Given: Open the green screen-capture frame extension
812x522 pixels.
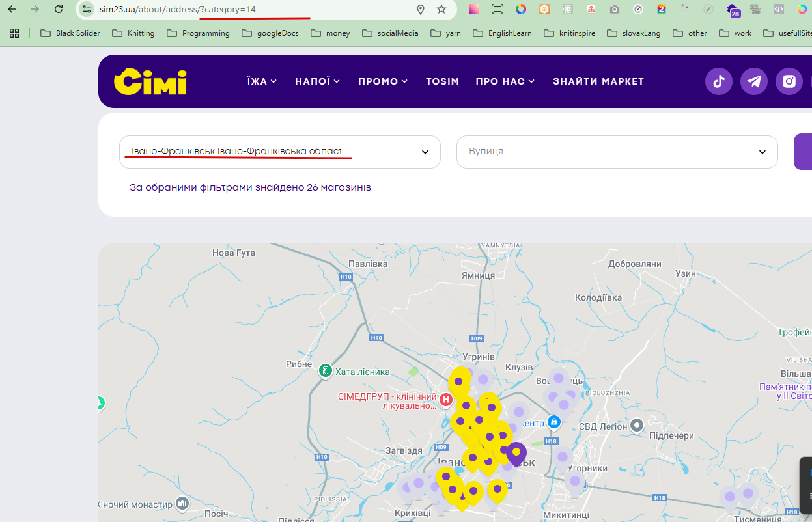Looking at the screenshot, I should [x=497, y=9].
